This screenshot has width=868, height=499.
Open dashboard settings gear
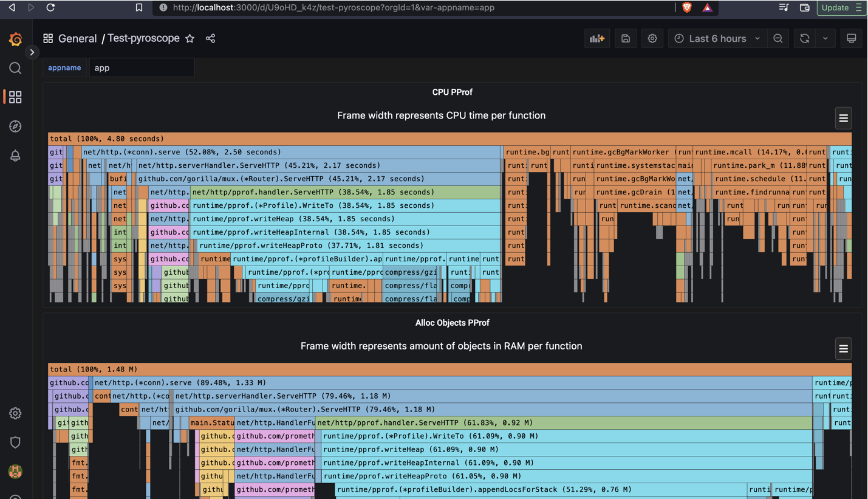point(652,38)
